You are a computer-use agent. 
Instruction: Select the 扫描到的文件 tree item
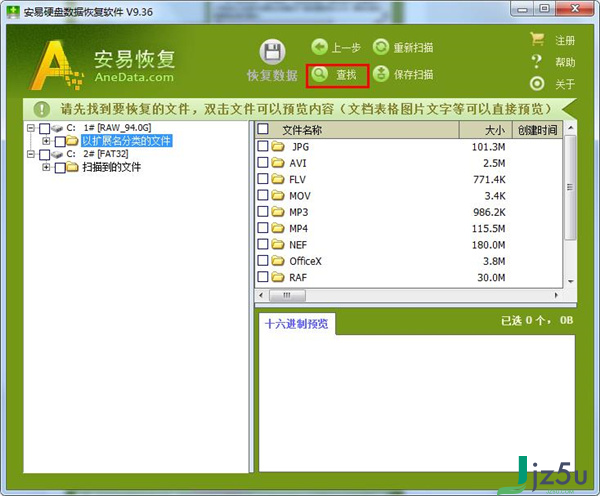(x=111, y=167)
